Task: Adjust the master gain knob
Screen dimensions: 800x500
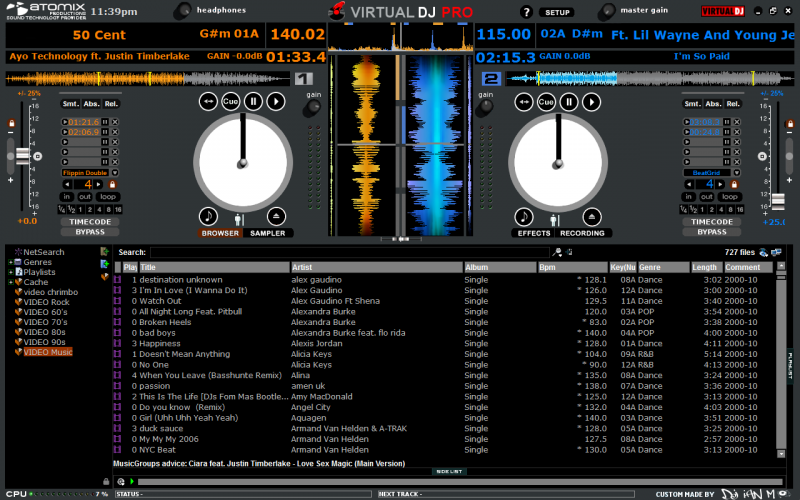Action: click(x=607, y=12)
